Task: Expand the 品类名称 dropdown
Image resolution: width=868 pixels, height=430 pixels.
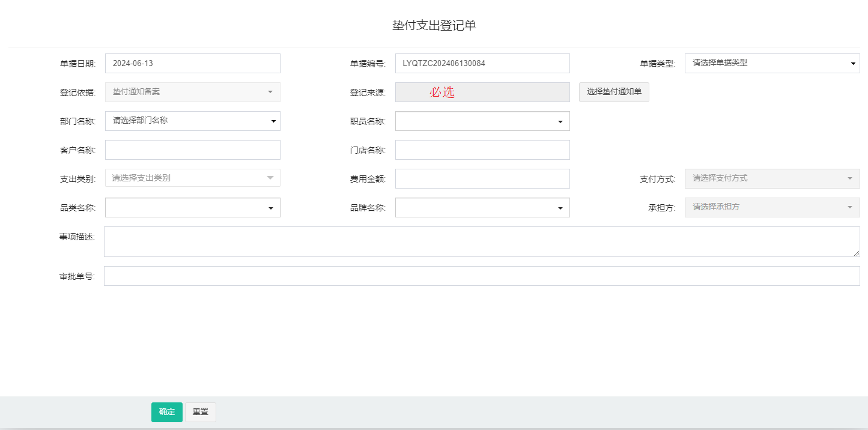Action: click(x=192, y=208)
